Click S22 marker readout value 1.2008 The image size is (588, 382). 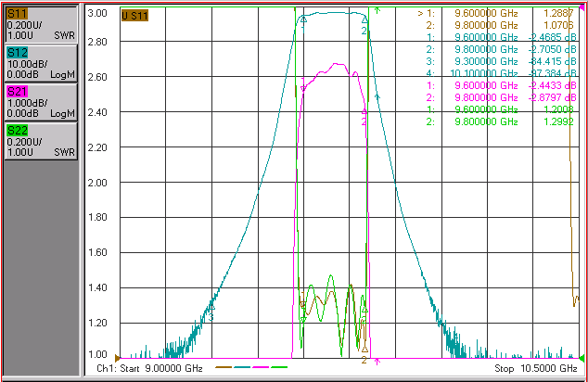point(558,109)
